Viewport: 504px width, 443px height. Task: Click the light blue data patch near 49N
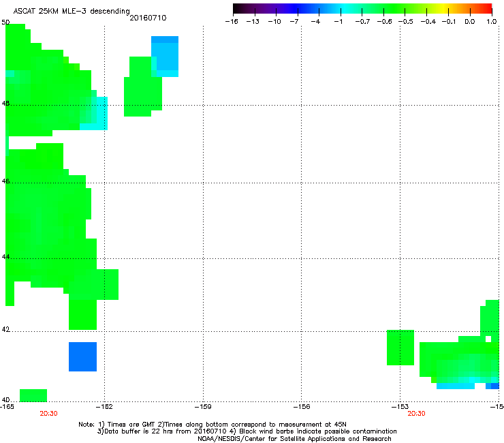click(165, 57)
